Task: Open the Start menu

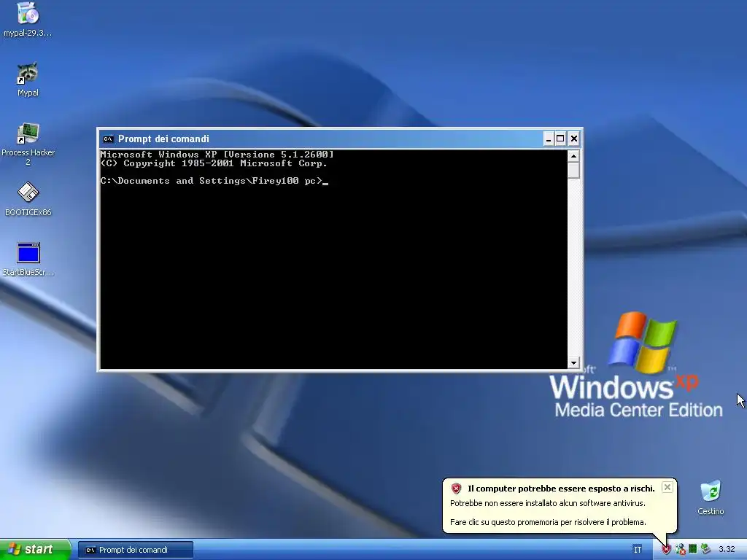Action: click(35, 550)
